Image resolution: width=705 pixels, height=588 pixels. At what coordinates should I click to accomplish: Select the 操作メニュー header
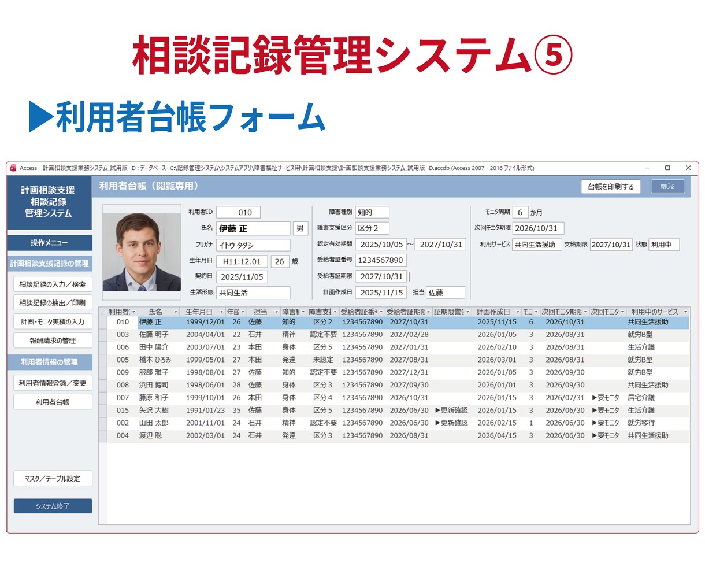click(x=50, y=243)
